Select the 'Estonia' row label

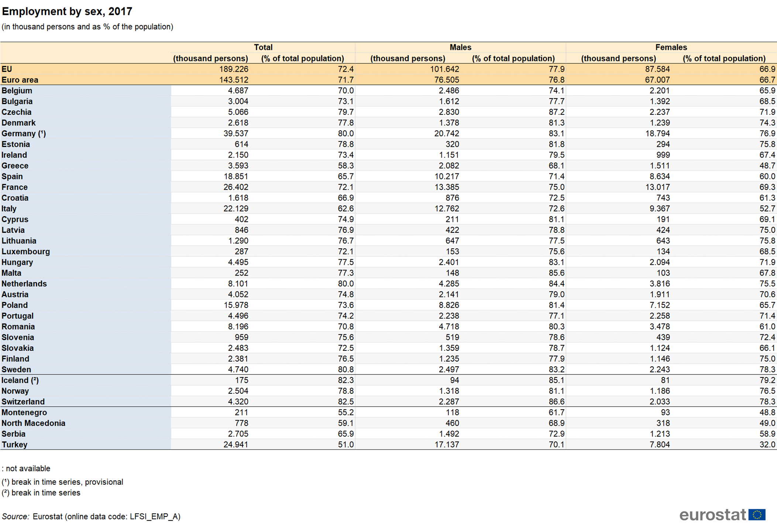[x=16, y=144]
